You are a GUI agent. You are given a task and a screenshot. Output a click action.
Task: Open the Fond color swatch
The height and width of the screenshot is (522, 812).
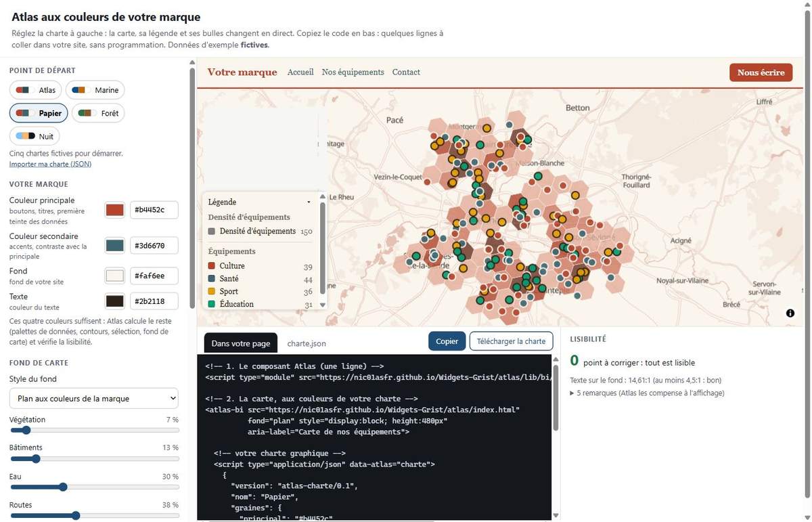(x=115, y=276)
